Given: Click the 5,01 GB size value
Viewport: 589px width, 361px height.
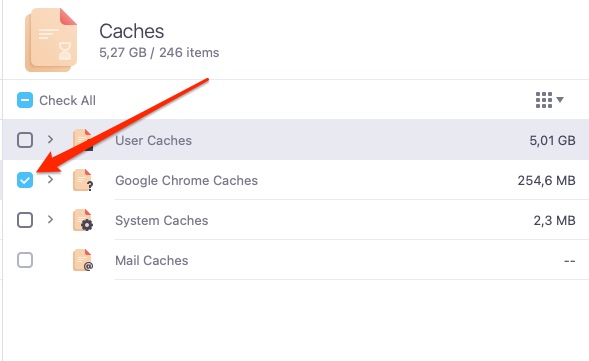Looking at the screenshot, I should 552,140.
